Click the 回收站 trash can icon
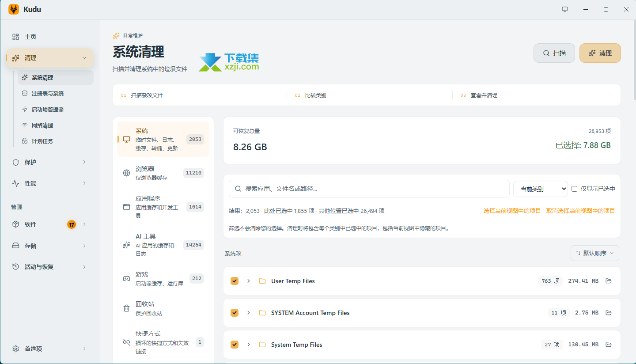The width and height of the screenshot is (636, 364). [x=127, y=308]
